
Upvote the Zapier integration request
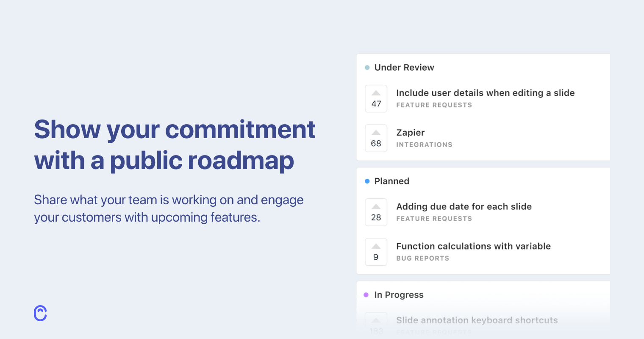376,139
